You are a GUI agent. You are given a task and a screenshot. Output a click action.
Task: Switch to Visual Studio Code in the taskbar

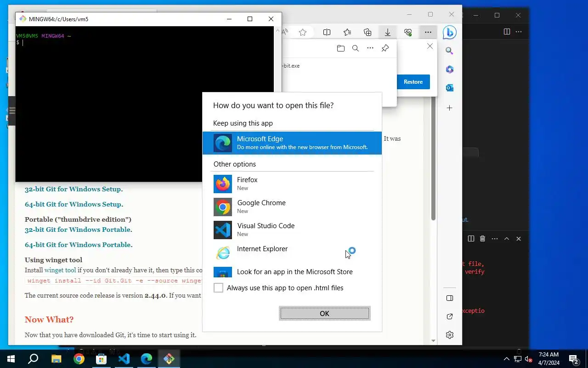[x=124, y=359]
